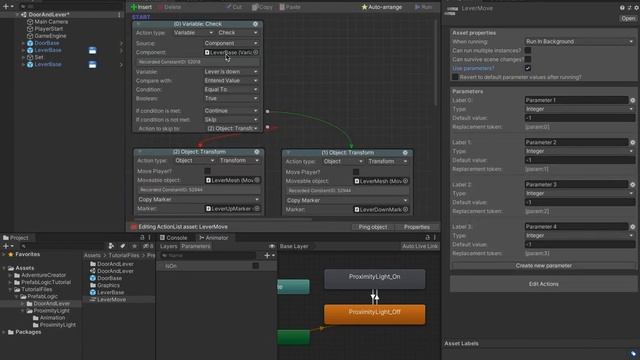Toggle 'Can survive scene changes?' checkbox
This screenshot has height=360, width=640.
(528, 59)
